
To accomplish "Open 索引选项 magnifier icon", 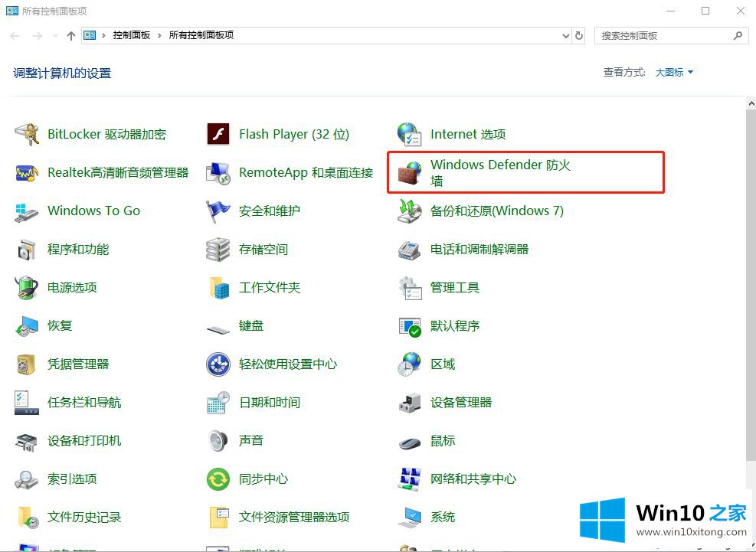I will (x=27, y=480).
